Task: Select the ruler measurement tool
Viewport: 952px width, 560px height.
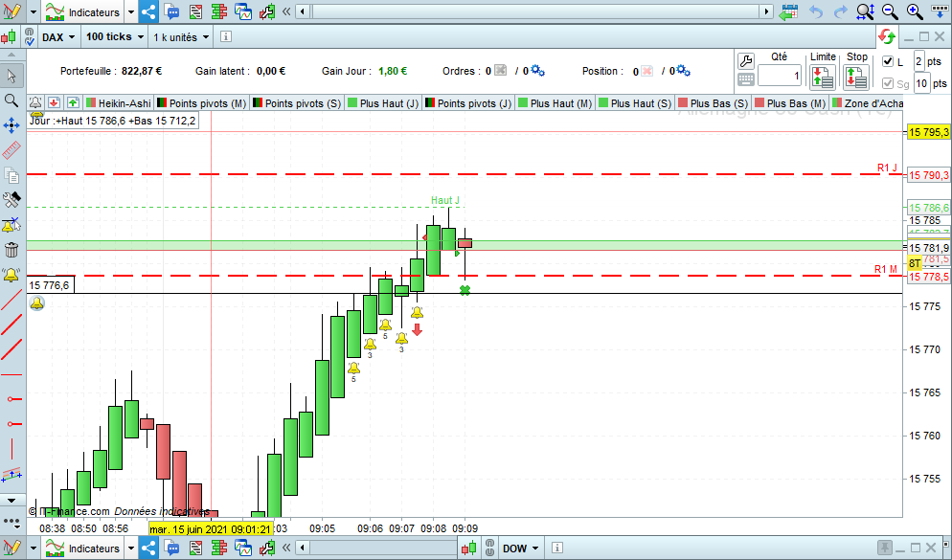Action: (11, 150)
